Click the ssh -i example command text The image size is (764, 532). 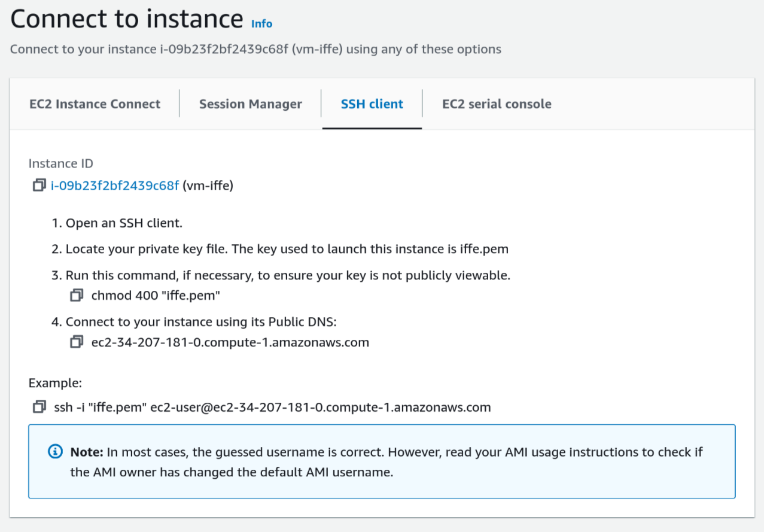tap(272, 408)
